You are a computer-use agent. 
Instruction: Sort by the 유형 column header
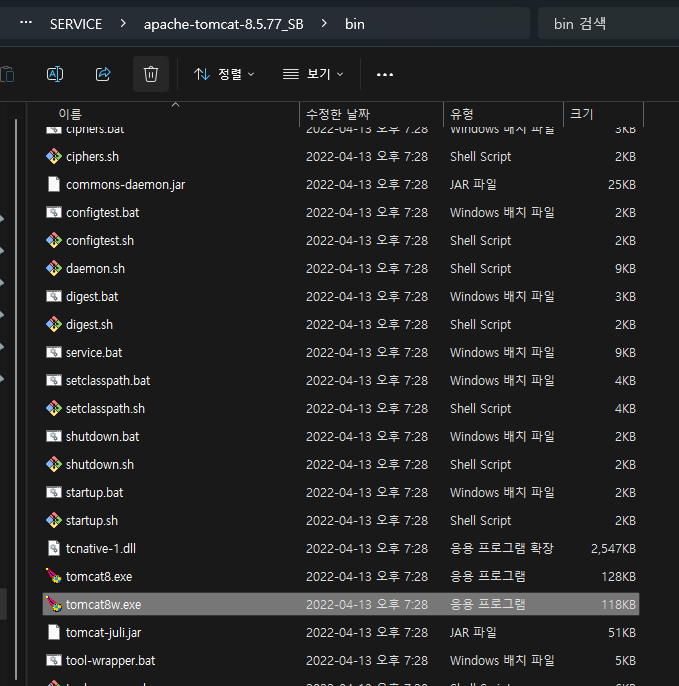point(462,114)
